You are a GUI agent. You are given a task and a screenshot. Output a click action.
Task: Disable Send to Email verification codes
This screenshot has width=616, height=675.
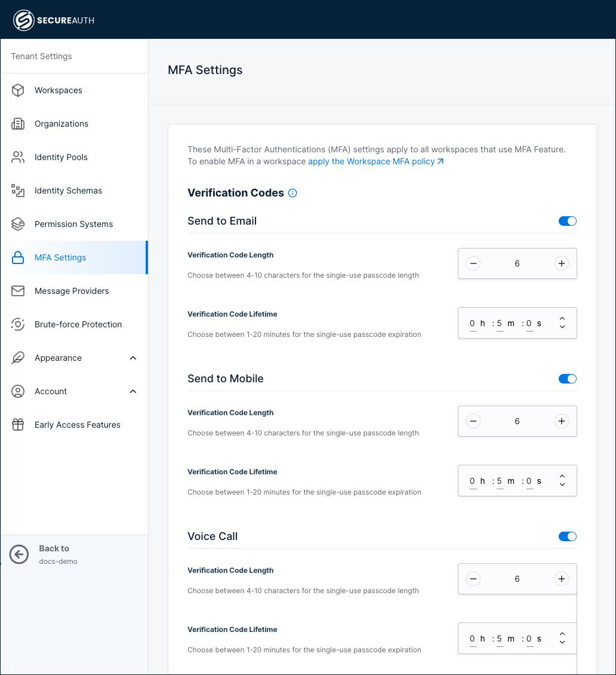coord(567,220)
